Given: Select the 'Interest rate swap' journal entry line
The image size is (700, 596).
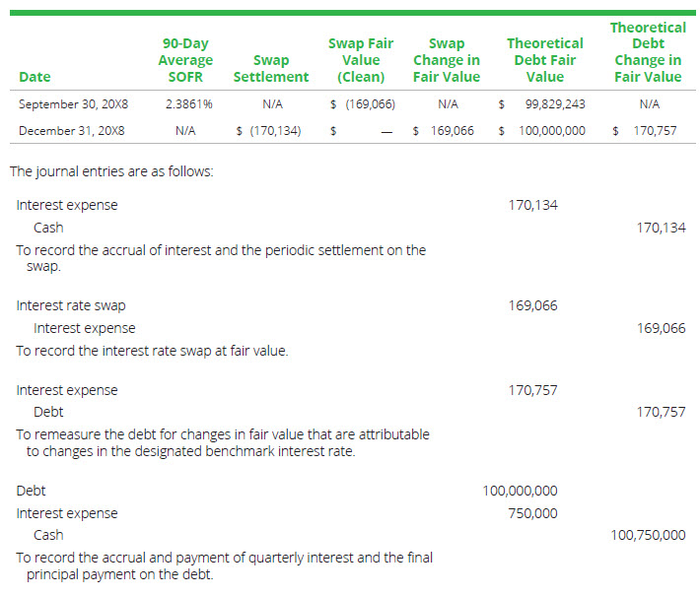Looking at the screenshot, I should (71, 305).
